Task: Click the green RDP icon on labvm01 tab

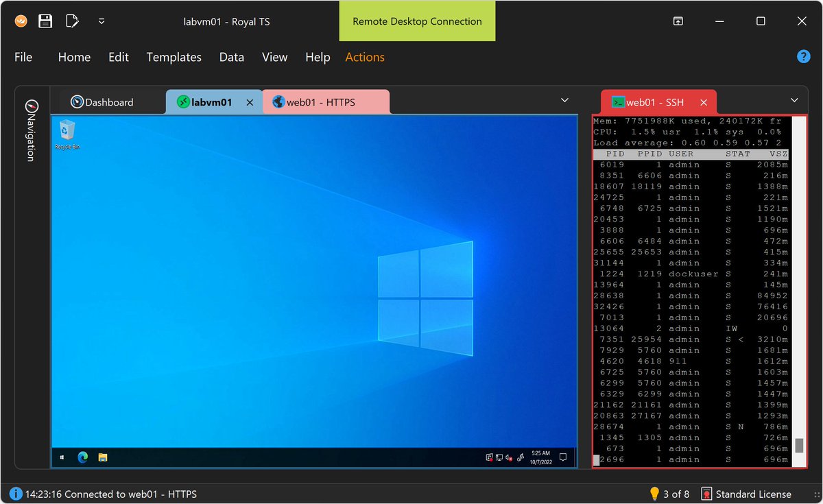Action: pos(183,102)
